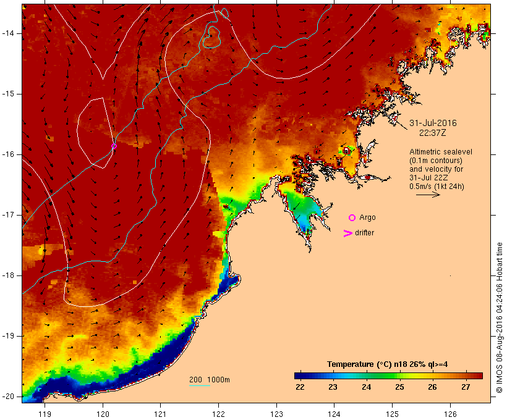Screen dimensions: 507x420
Task: Click the 'Temperature (°C) n18 26% ql>=4' title
Action: tap(388, 364)
